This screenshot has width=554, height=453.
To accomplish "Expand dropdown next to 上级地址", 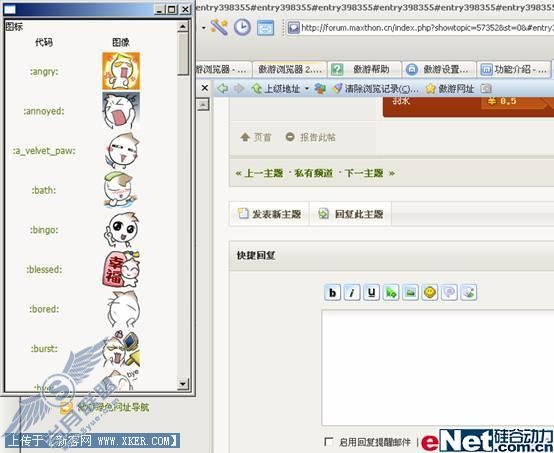I will 307,88.
